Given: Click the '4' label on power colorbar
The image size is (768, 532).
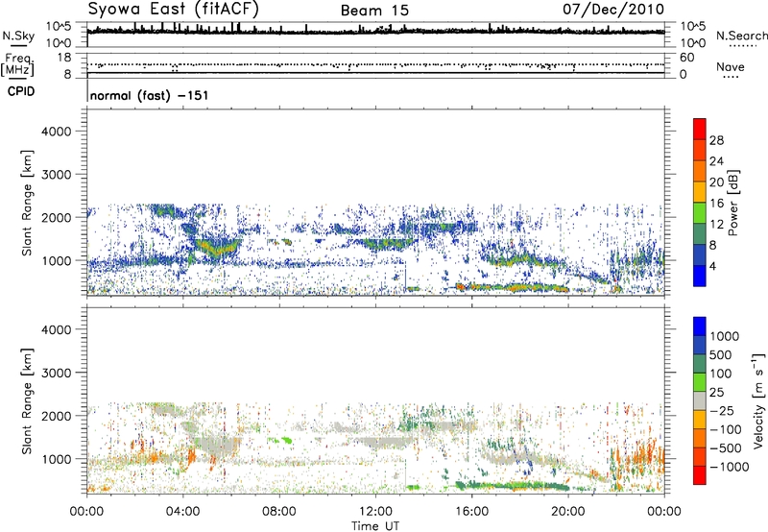Looking at the screenshot, I should pyautogui.click(x=713, y=266).
